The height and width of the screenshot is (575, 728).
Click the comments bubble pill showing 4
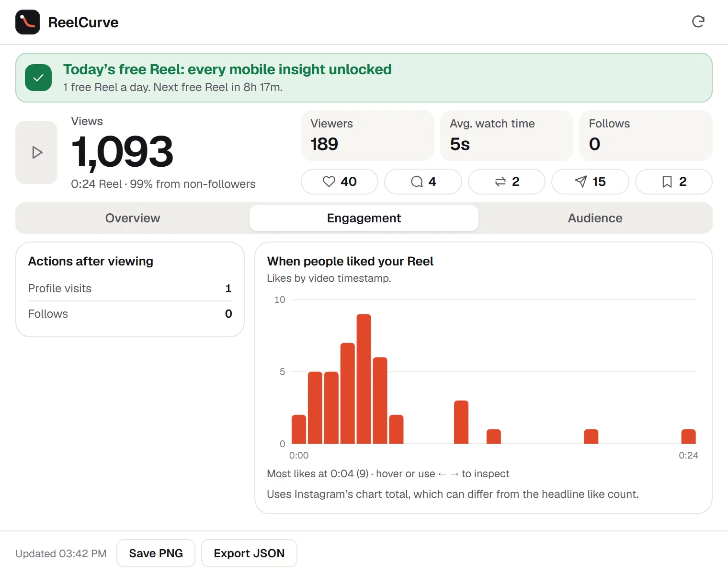[423, 182]
